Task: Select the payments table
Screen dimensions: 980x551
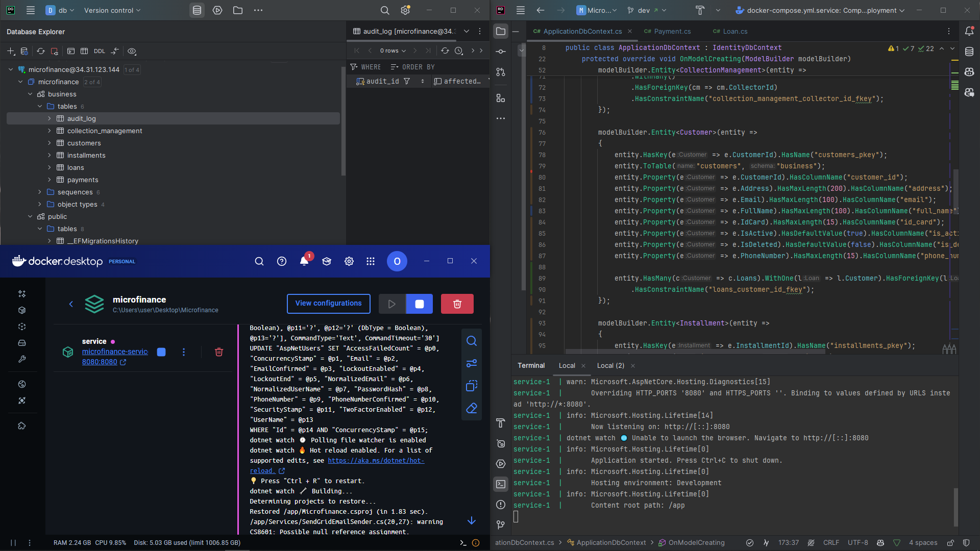Action: pyautogui.click(x=83, y=180)
